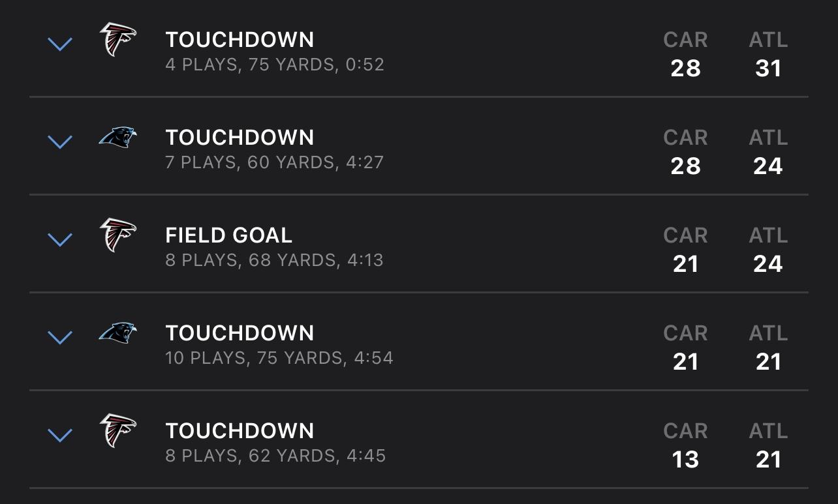Click Panthers logo on 4:54 touchdown drive
This screenshot has height=504, width=838.
tap(118, 333)
